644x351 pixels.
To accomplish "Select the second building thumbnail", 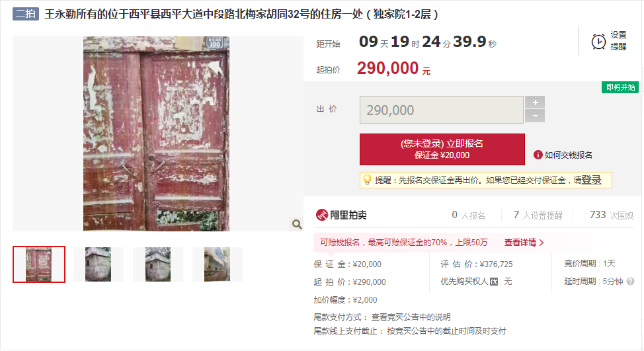I will 99,264.
